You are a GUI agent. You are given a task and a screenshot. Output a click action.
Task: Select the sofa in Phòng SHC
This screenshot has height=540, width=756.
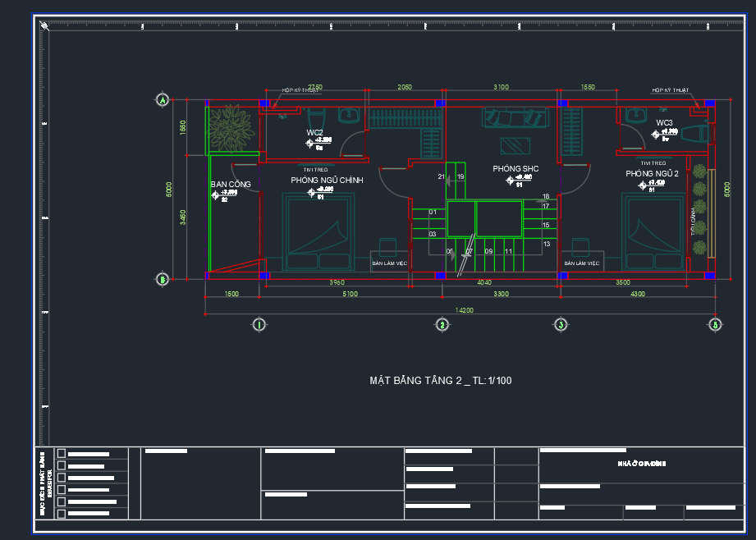(515, 118)
